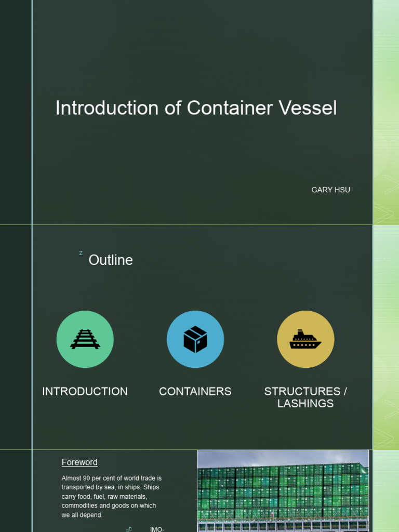Click the small icon beside IMO text

pyautogui.click(x=129, y=529)
